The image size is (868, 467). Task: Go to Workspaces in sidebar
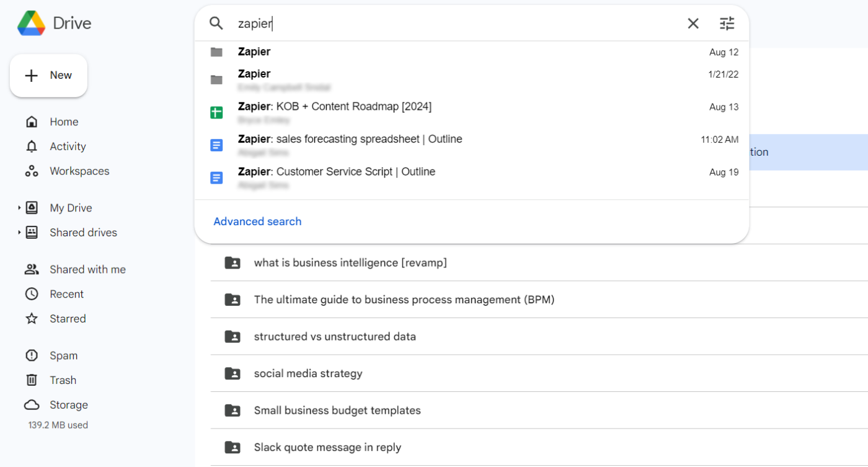click(79, 171)
